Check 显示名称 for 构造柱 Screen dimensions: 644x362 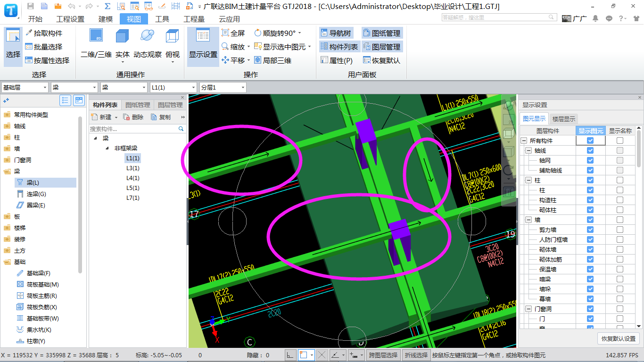point(619,200)
